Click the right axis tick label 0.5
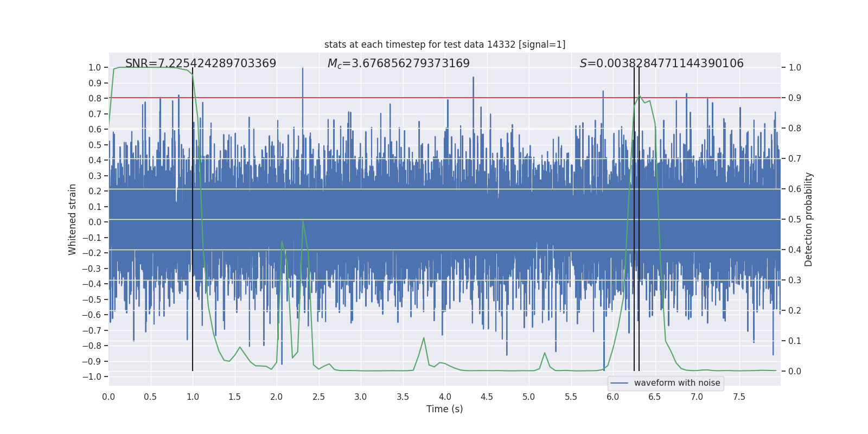Image resolution: width=868 pixels, height=434 pixels. (x=795, y=219)
